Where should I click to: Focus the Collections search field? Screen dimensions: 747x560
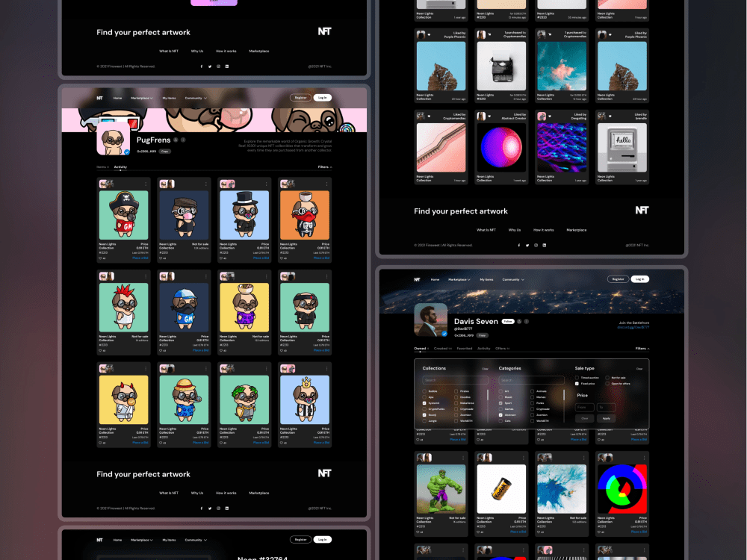click(x=456, y=380)
